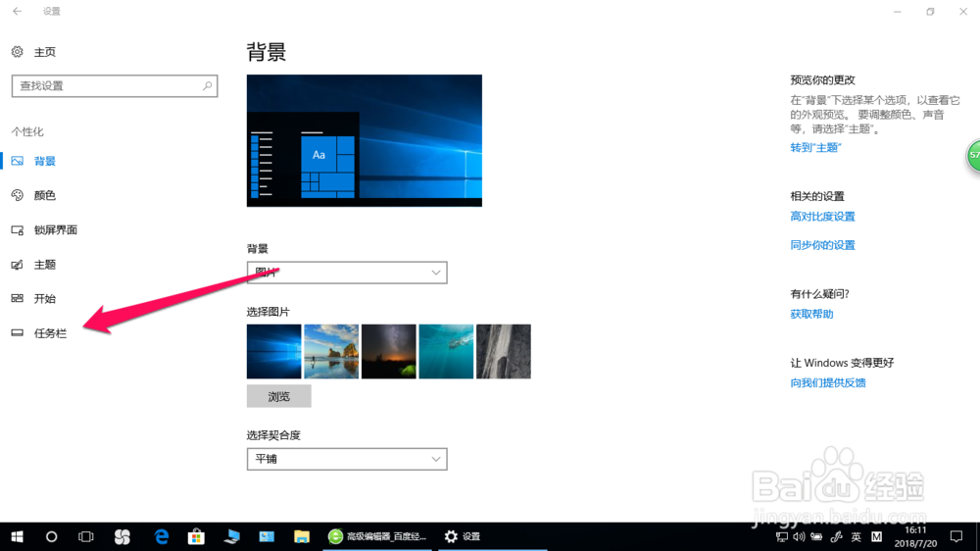Click the 浏览 browse button
Screen dimensions: 980x551
click(278, 396)
